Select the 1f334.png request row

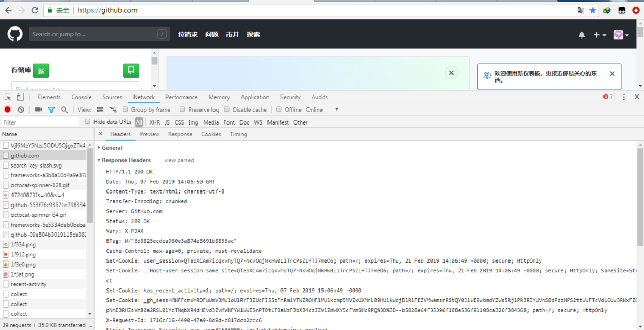(x=43, y=244)
